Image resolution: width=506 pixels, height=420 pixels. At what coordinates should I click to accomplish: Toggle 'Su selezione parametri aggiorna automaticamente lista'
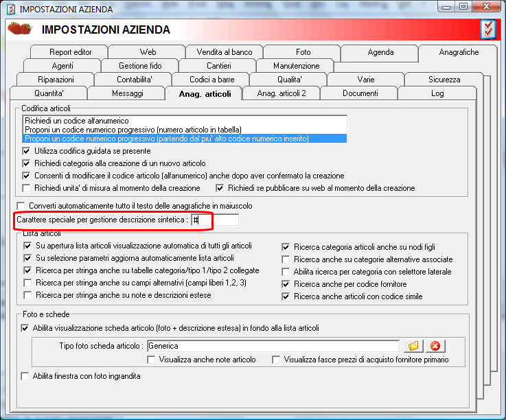[x=27, y=258]
